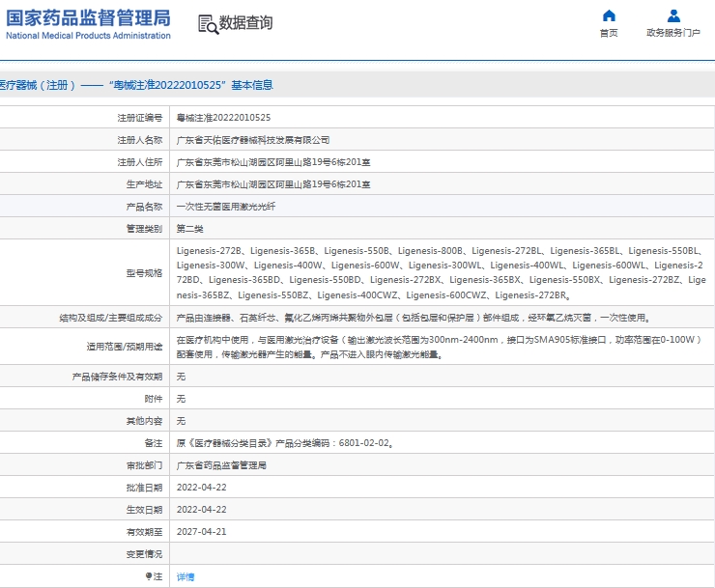Click the 附件 value 无
The image size is (715, 588).
[181, 399]
